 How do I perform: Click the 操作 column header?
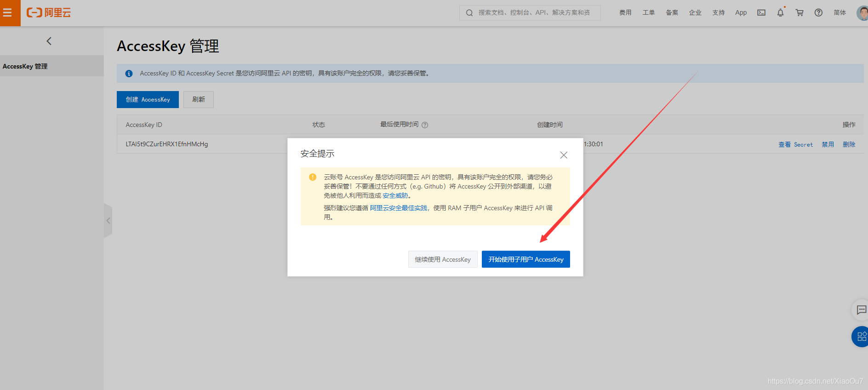(849, 125)
